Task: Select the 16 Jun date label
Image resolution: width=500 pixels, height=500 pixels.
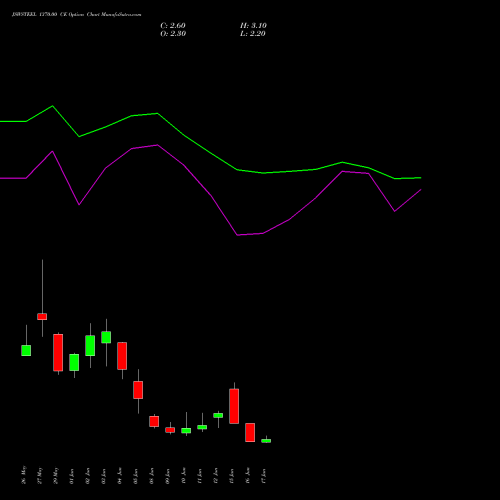Action: (x=248, y=476)
